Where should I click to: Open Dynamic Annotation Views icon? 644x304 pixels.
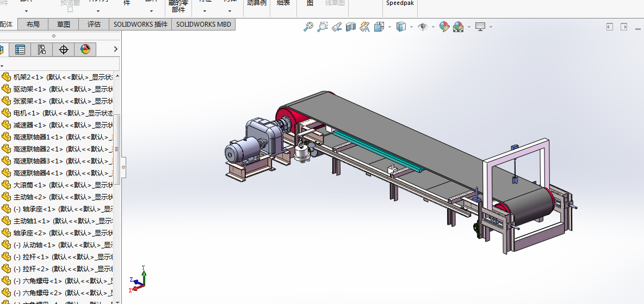tap(364, 27)
